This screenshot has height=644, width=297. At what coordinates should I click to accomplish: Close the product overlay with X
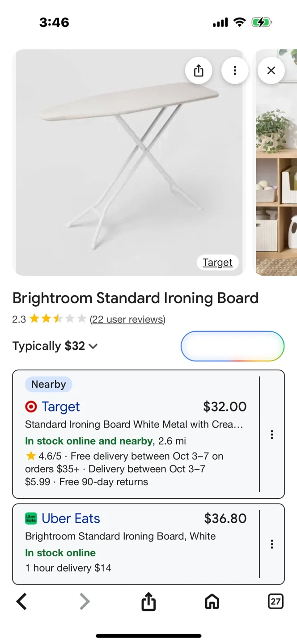coord(271,71)
